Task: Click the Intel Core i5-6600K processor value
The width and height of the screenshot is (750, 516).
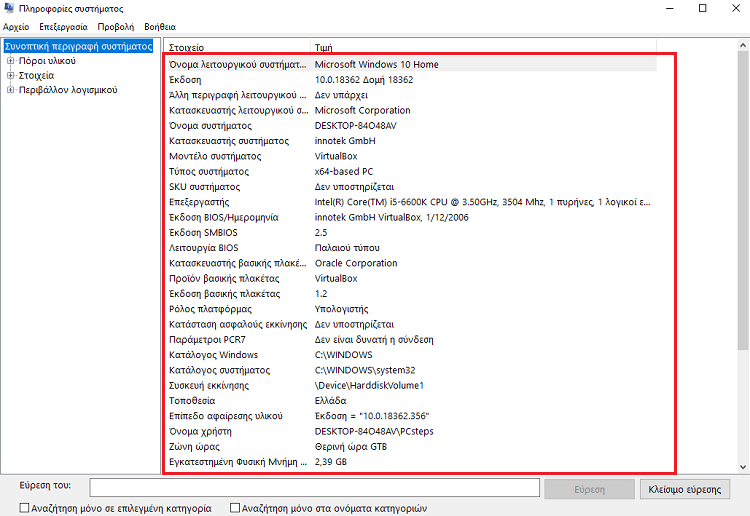Action: click(482, 202)
